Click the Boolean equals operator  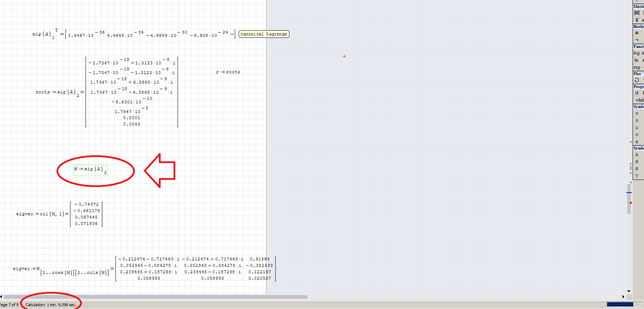[x=637, y=33]
